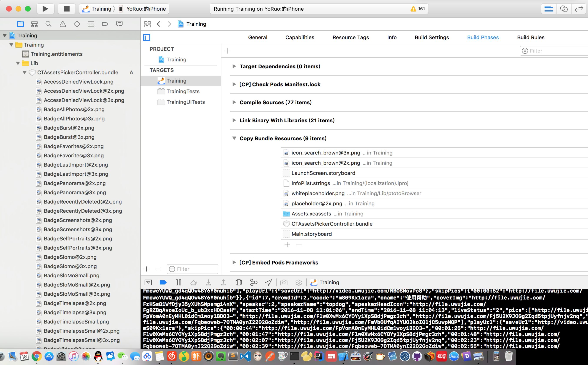Remove item from Copy Bundle Resources
The width and height of the screenshot is (588, 365).
coord(299,245)
